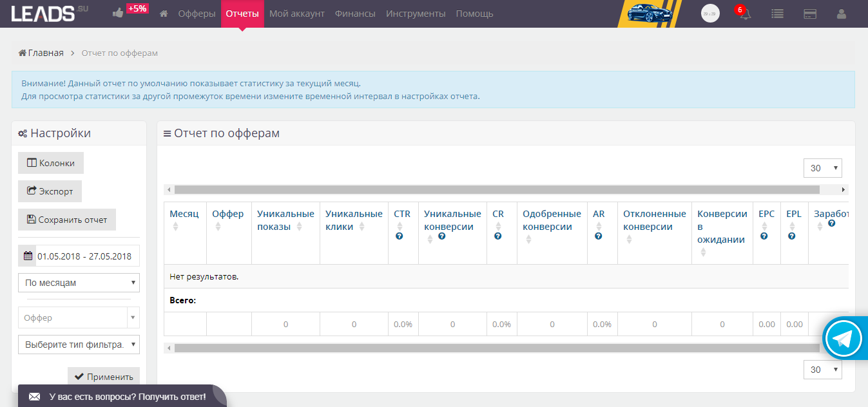Viewport: 868px width, 407px height.
Task: Open notifications bell with red badge
Action: click(745, 14)
